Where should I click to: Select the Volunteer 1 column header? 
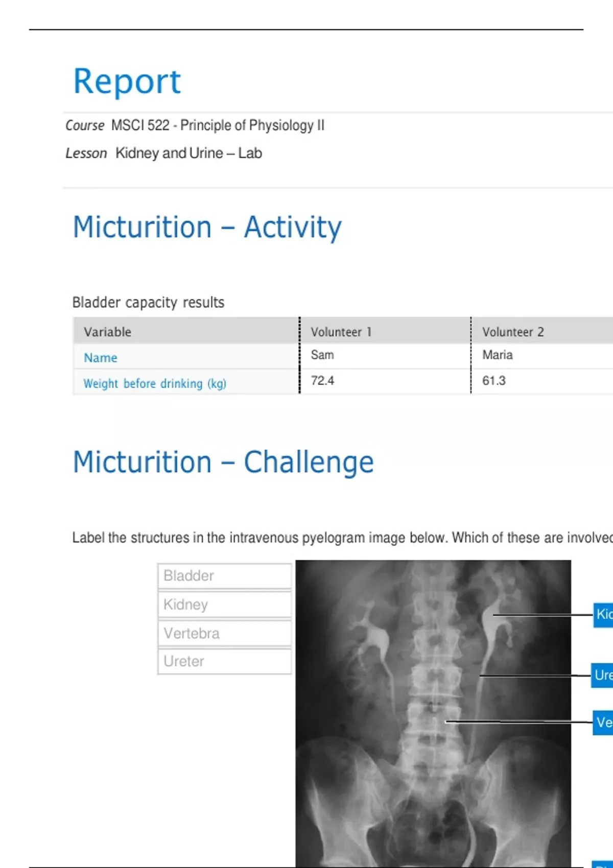click(x=341, y=332)
